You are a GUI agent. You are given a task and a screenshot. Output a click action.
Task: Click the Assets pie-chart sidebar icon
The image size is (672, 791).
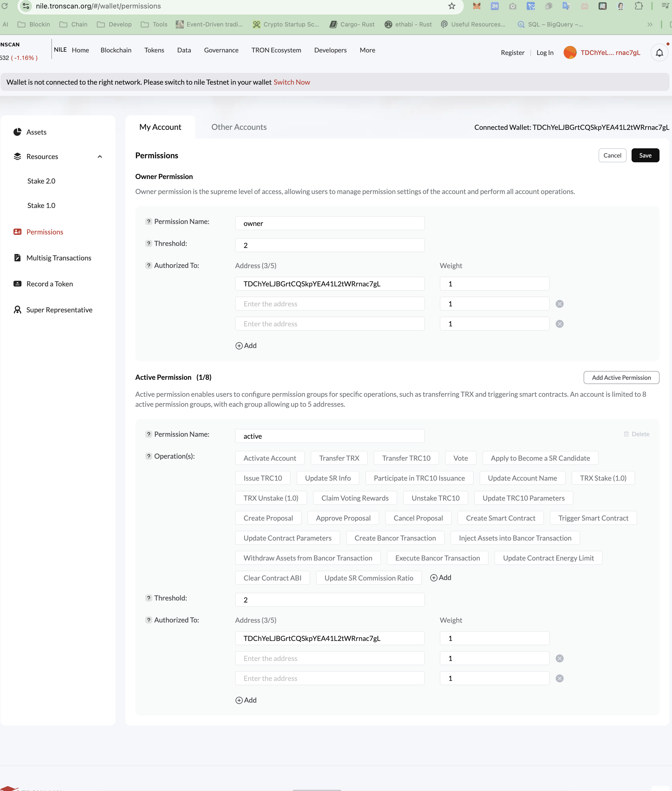(x=17, y=132)
